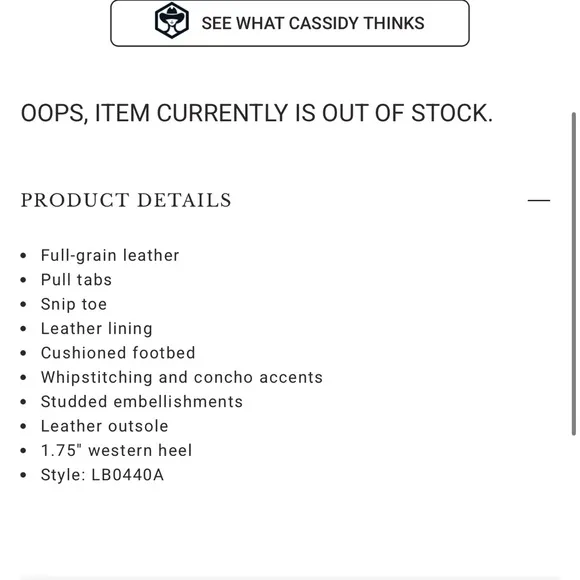Viewport: 580px width, 580px height.
Task: Select the Full-grain leather list item
Action: pos(110,256)
